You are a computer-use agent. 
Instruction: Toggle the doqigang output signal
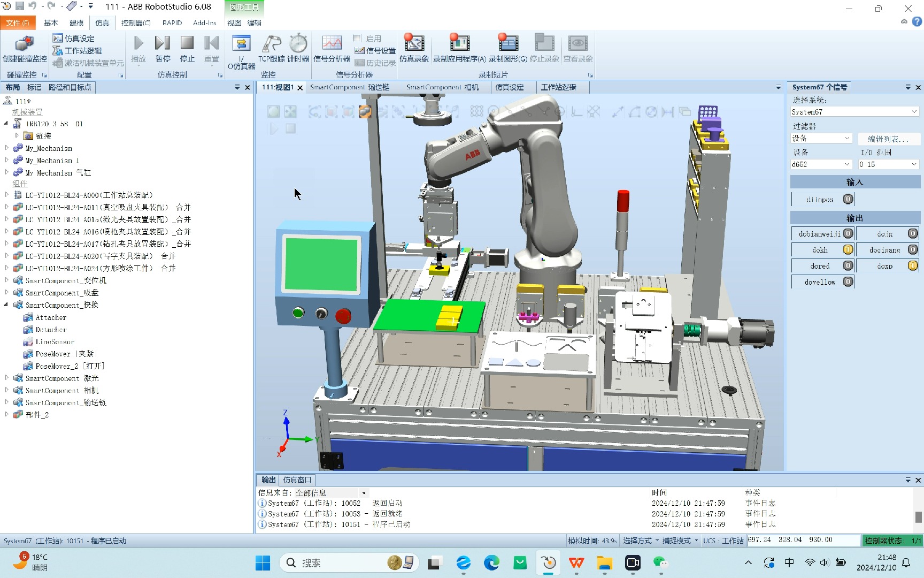coord(913,249)
